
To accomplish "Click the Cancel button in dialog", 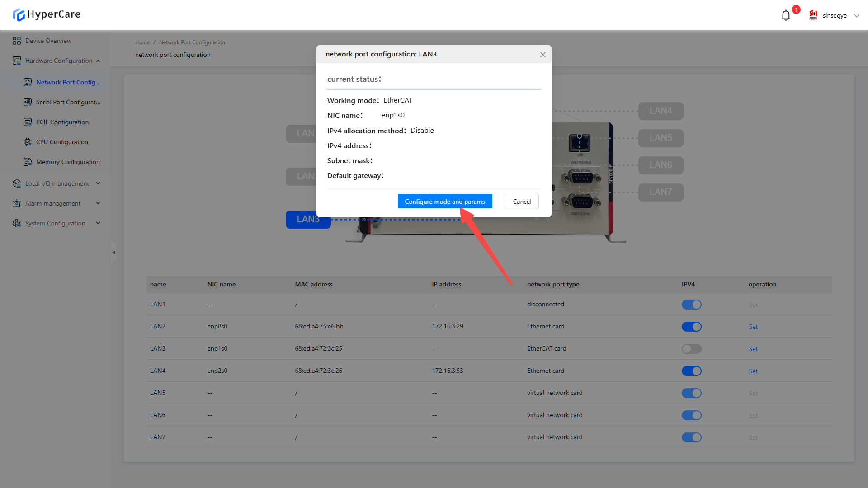I will [522, 202].
